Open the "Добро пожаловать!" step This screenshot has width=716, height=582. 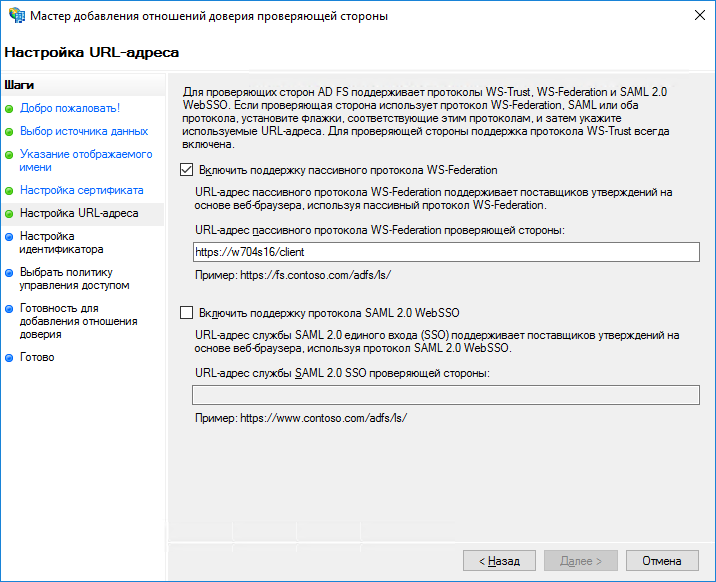[x=70, y=108]
